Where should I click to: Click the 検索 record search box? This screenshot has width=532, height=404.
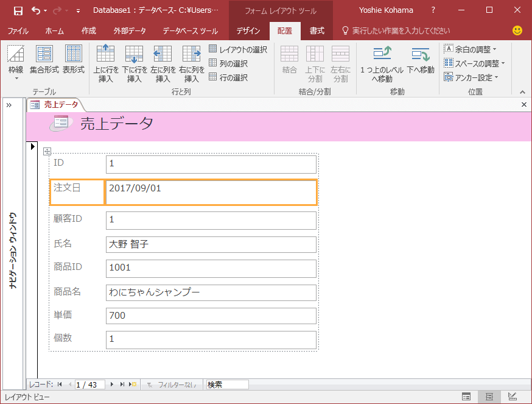(227, 385)
